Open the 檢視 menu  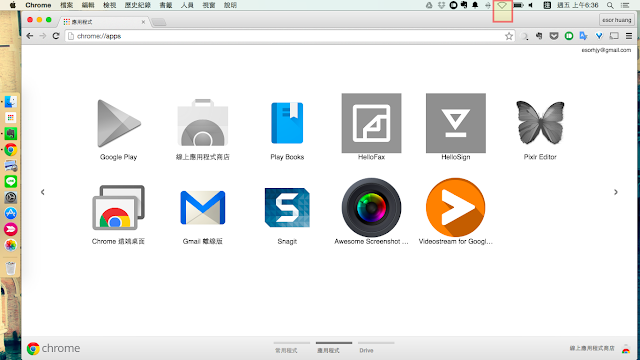tap(109, 5)
